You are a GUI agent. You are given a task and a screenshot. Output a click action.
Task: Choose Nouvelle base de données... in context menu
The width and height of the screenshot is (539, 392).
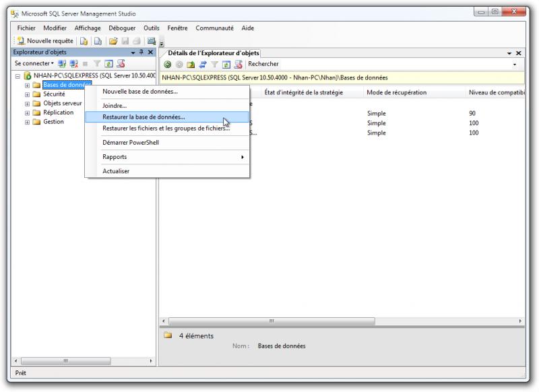166,92
